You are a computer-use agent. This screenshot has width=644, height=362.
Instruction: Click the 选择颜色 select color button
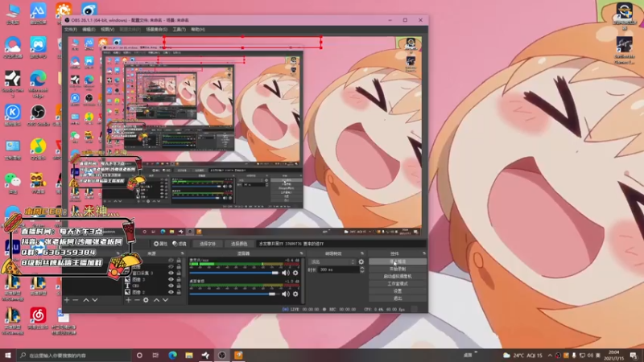(238, 244)
